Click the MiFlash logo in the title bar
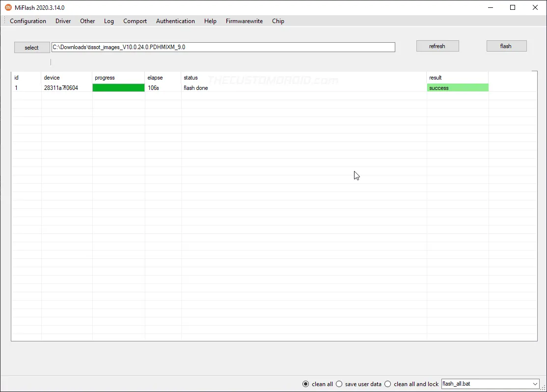This screenshot has height=392, width=547. [7, 7]
